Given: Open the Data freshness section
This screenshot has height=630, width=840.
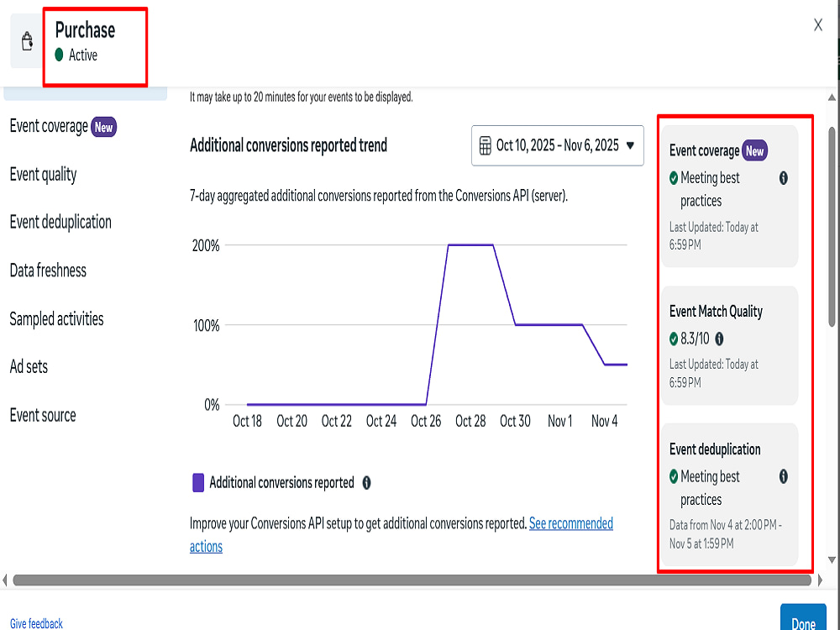Looking at the screenshot, I should click(48, 270).
